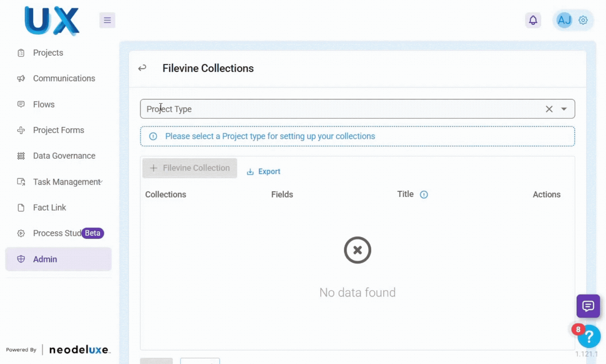The width and height of the screenshot is (606, 364).
Task: Open Project Forms section
Action: pos(59,130)
